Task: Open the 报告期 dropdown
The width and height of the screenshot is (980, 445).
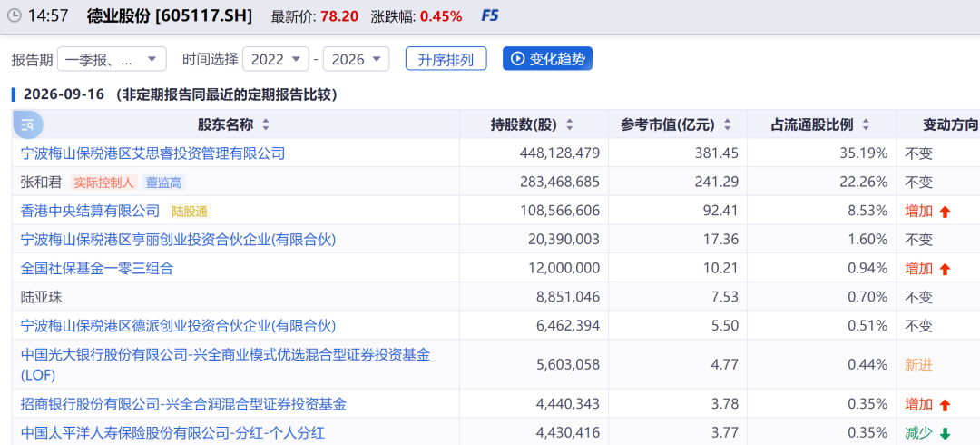Action: click(112, 59)
